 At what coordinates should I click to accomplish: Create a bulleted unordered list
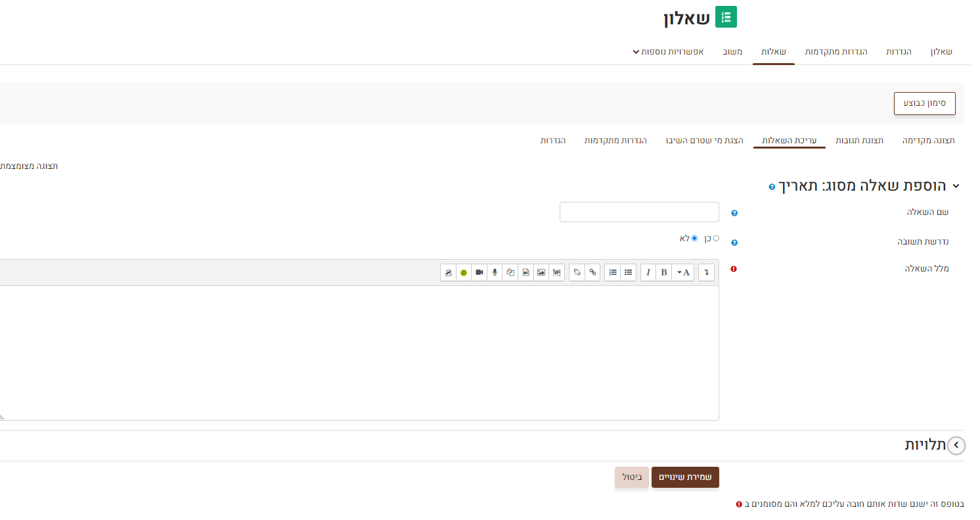pyautogui.click(x=629, y=272)
